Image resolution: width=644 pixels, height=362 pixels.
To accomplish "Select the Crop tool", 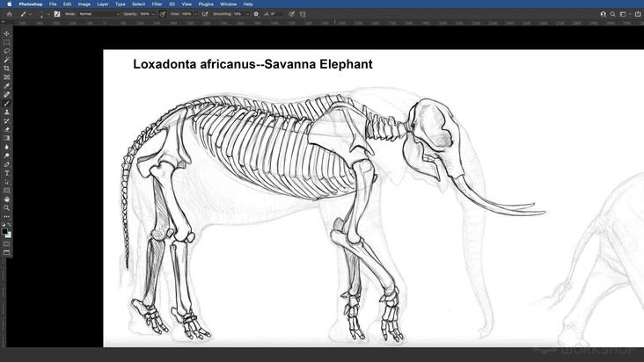I will point(6,69).
